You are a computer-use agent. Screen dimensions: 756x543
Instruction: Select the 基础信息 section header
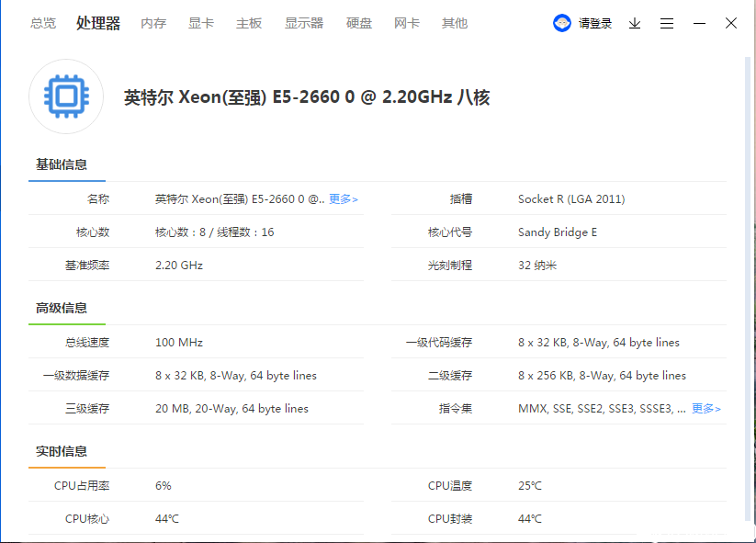[x=62, y=165]
